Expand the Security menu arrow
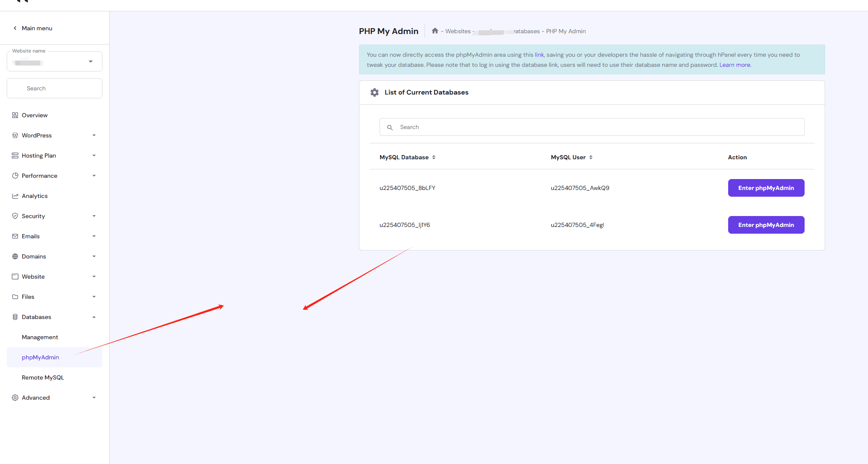 click(x=94, y=216)
